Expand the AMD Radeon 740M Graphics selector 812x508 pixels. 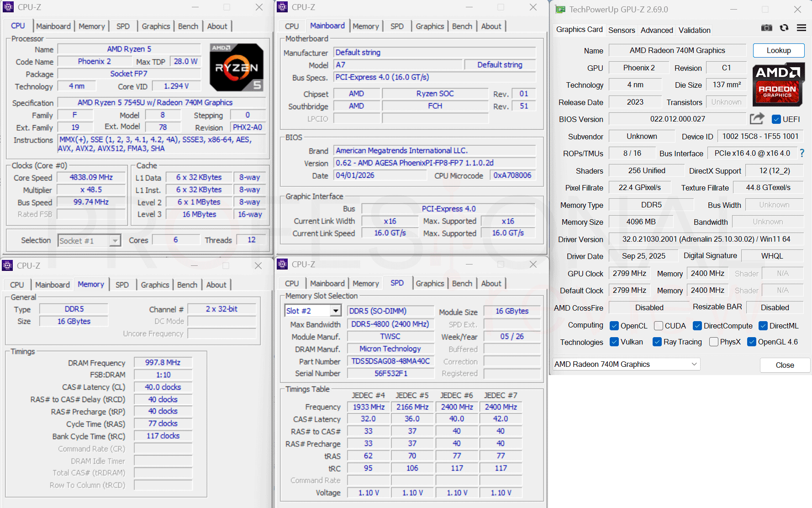pyautogui.click(x=626, y=364)
